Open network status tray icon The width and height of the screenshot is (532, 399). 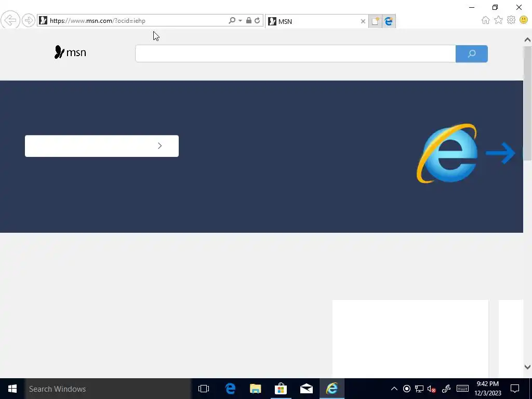(x=419, y=389)
